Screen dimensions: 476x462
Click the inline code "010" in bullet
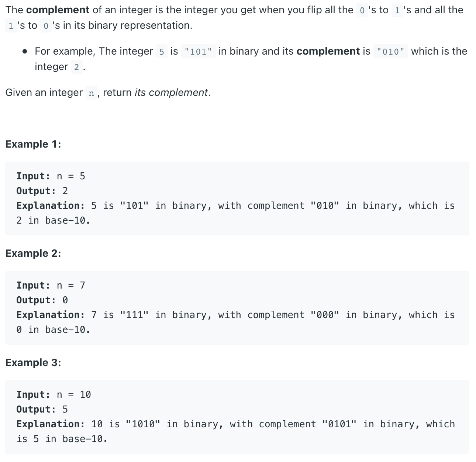[391, 51]
